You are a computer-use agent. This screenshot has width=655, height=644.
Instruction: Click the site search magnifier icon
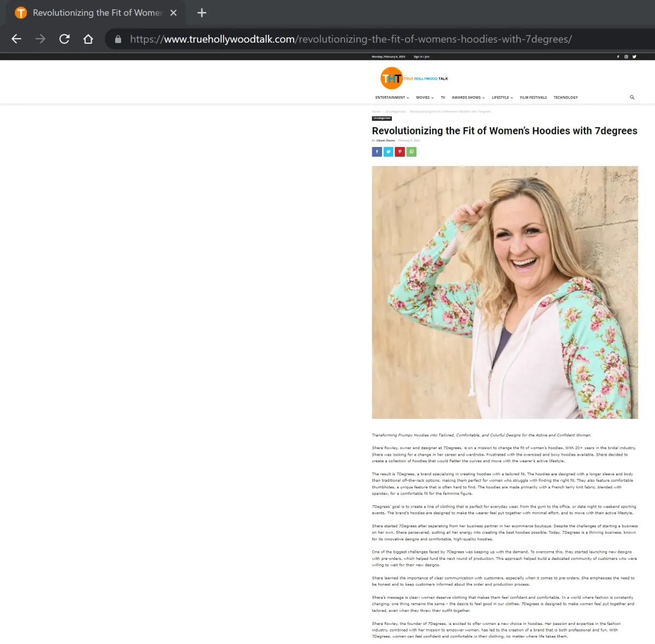click(632, 97)
